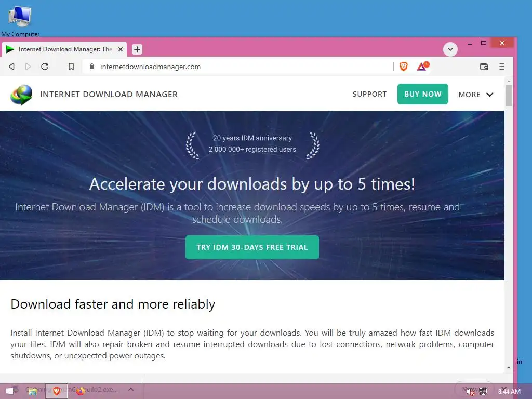Screen dimensions: 532x399
Task: Expand the MORE menu
Action: tap(476, 95)
